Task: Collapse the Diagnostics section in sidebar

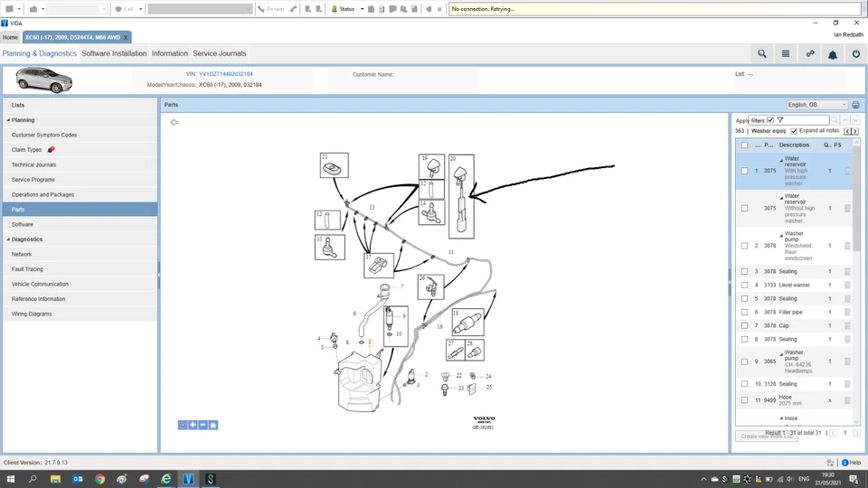Action: [x=8, y=239]
